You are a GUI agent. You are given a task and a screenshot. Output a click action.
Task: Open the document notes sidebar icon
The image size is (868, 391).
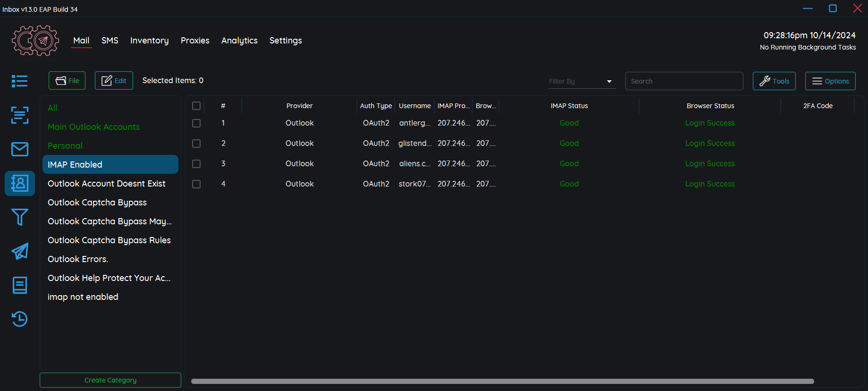[20, 285]
